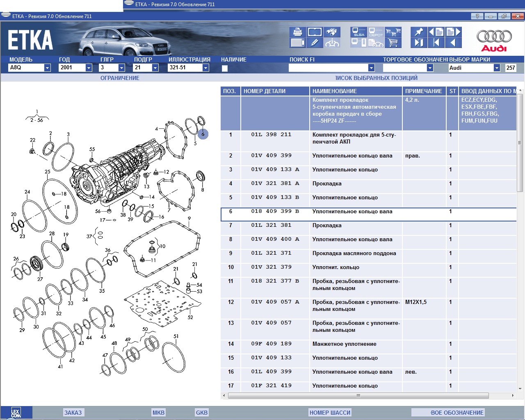Click the multiple shopping carts icon

pos(393,32)
